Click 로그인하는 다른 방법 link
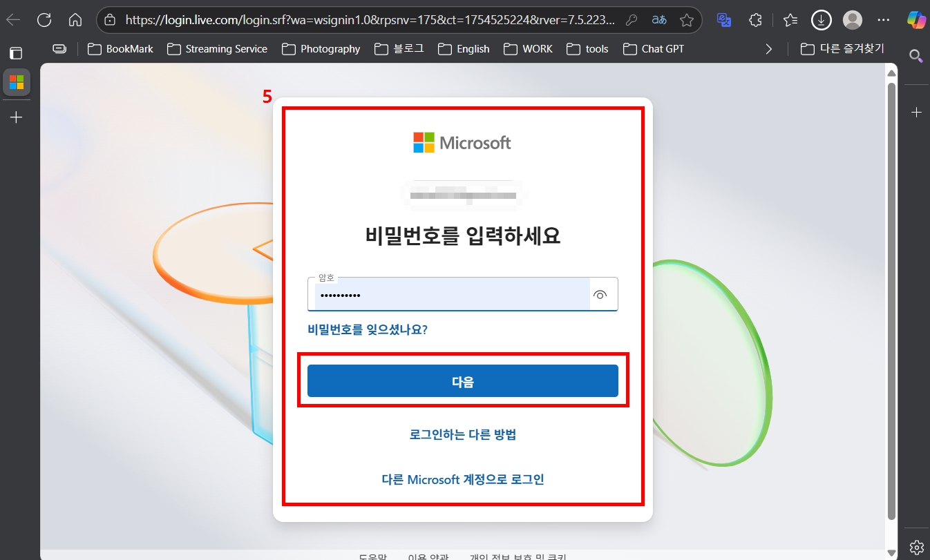 pos(463,434)
